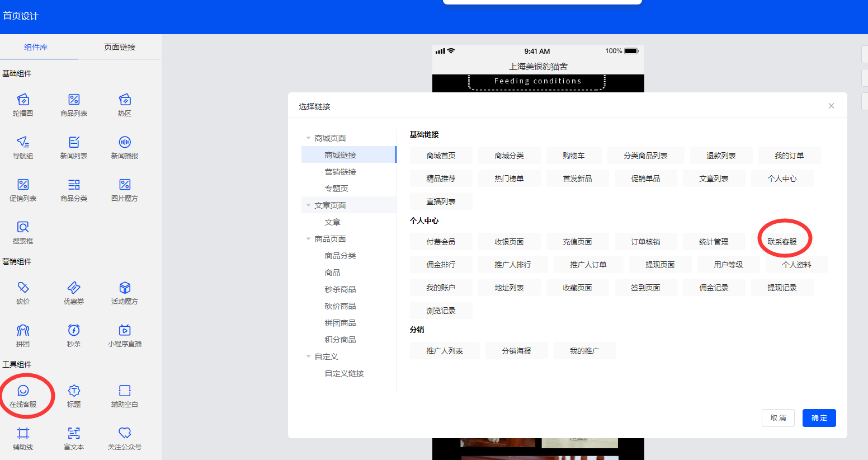868x460 pixels.
Task: Choose the 商城首页 link button
Action: 441,156
